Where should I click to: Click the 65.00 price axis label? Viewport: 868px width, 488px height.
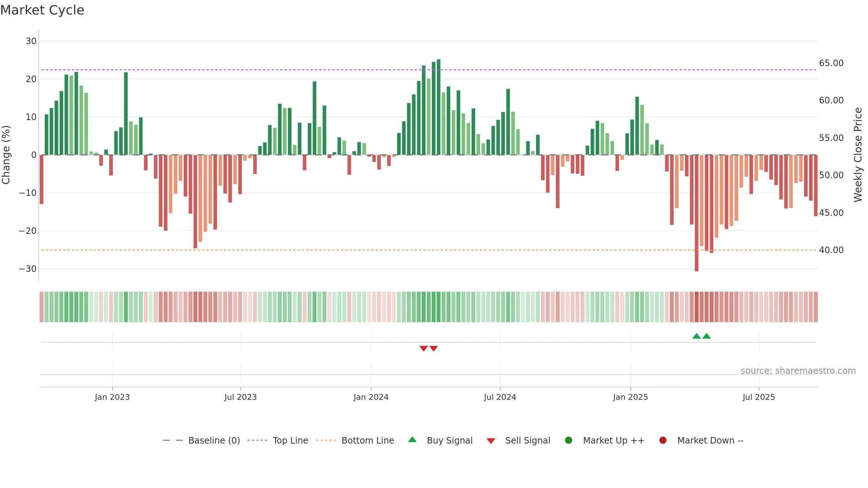coord(831,63)
